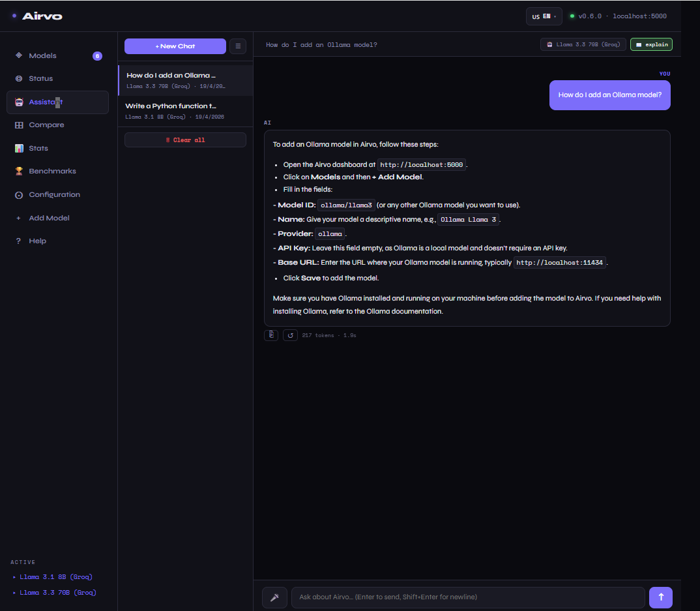Click the Help question mark icon
Screen dimensions: 700x611
tap(18, 241)
